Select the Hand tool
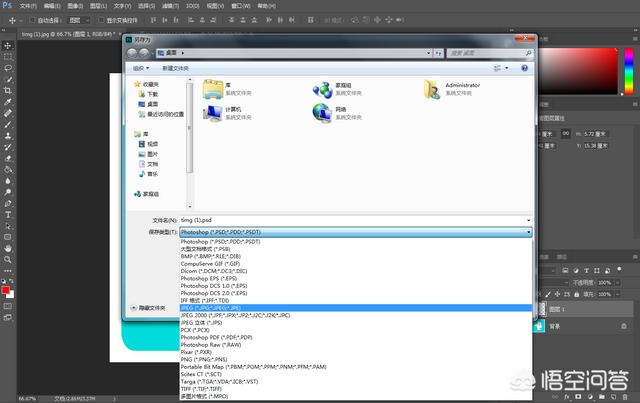Image resolution: width=640 pixels, height=403 pixels. coord(8,248)
